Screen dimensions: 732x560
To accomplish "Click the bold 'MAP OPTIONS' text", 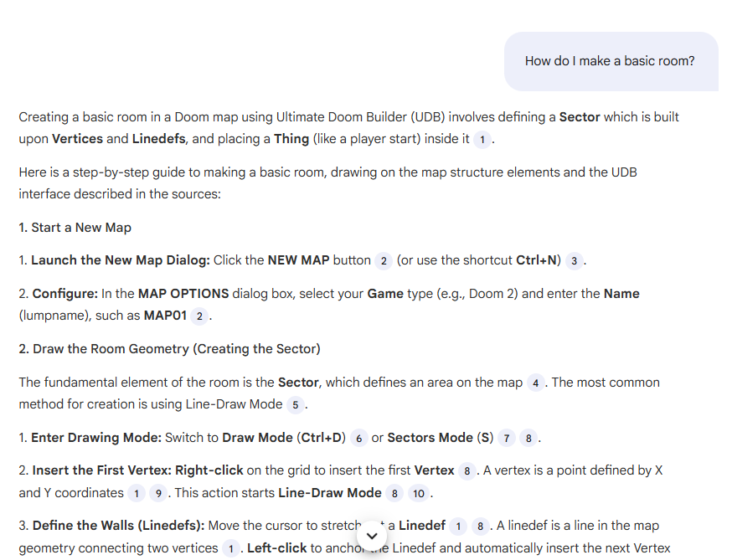I will 183,294.
